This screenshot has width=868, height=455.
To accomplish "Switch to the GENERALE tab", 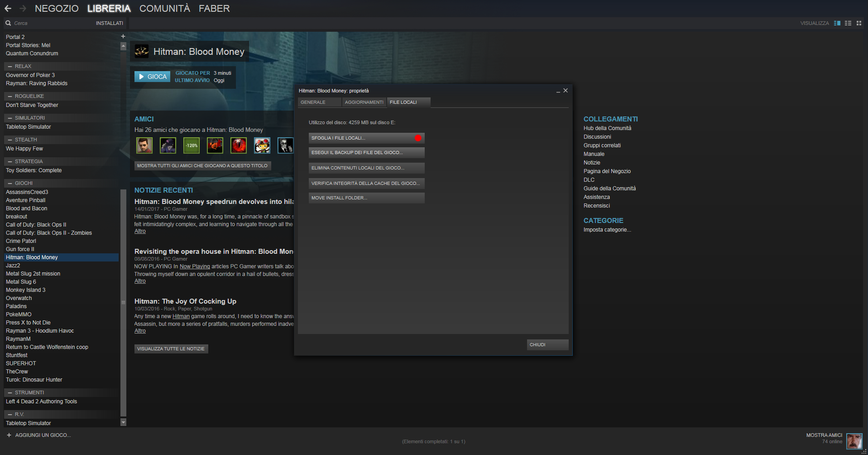I will 319,102.
